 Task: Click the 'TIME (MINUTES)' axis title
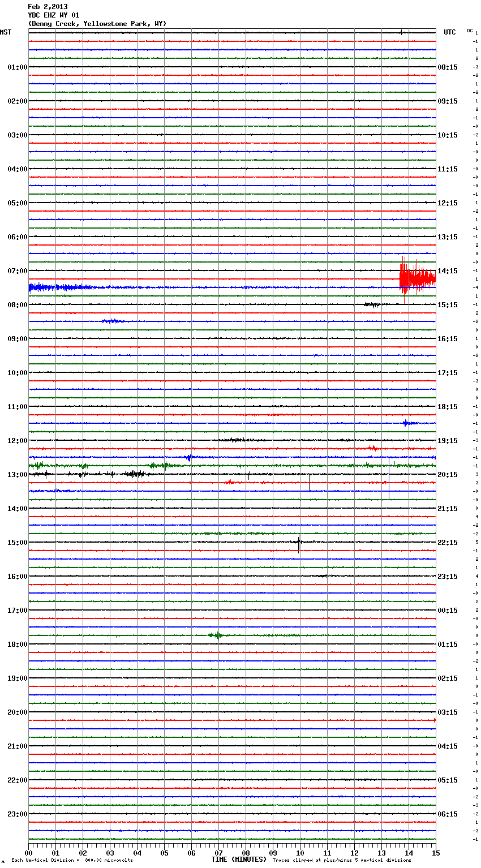click(239, 860)
